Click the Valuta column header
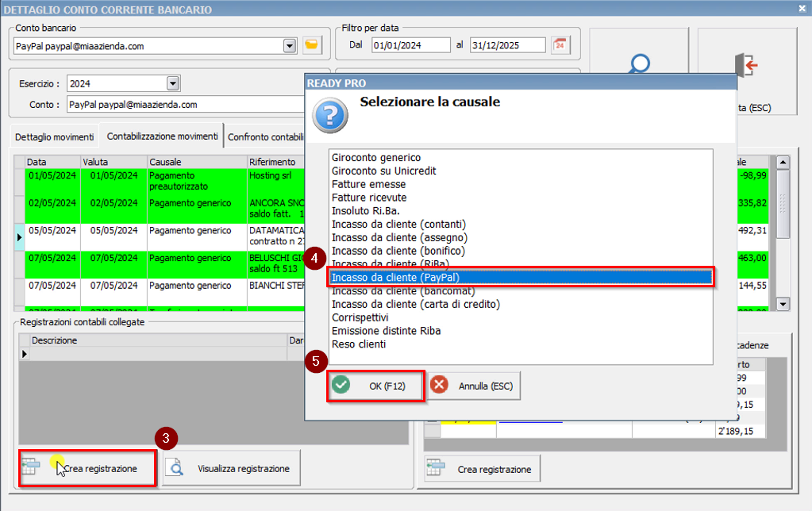The image size is (812, 511). coord(114,162)
